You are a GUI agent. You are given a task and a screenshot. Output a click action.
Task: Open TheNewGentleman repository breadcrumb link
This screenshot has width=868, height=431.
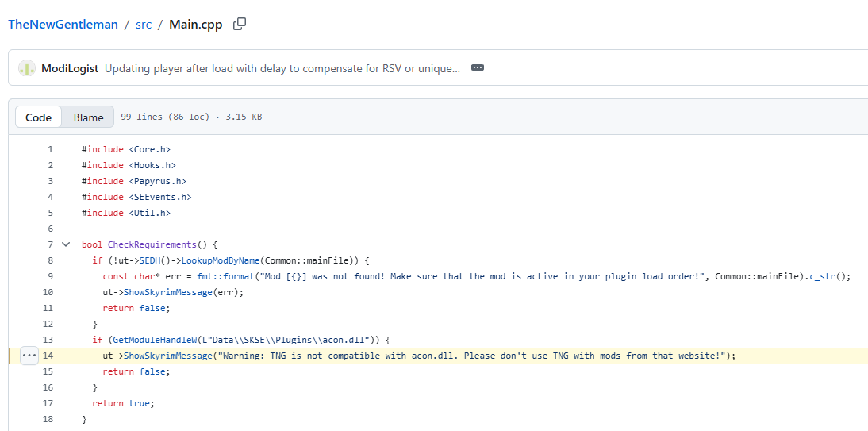click(63, 25)
